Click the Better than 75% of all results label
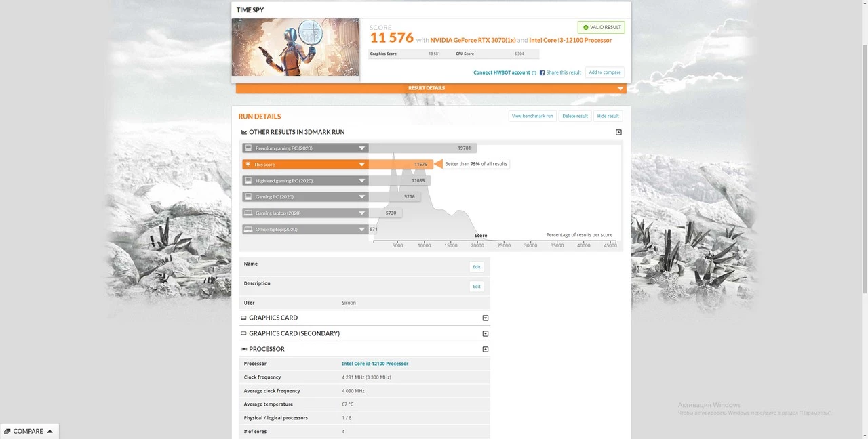Image resolution: width=868 pixels, height=439 pixels. tap(476, 164)
